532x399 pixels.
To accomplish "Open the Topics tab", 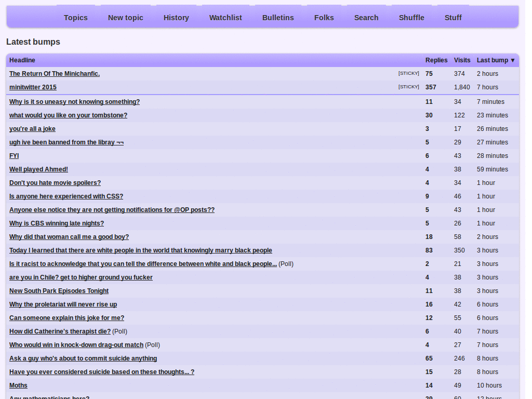I will click(75, 17).
